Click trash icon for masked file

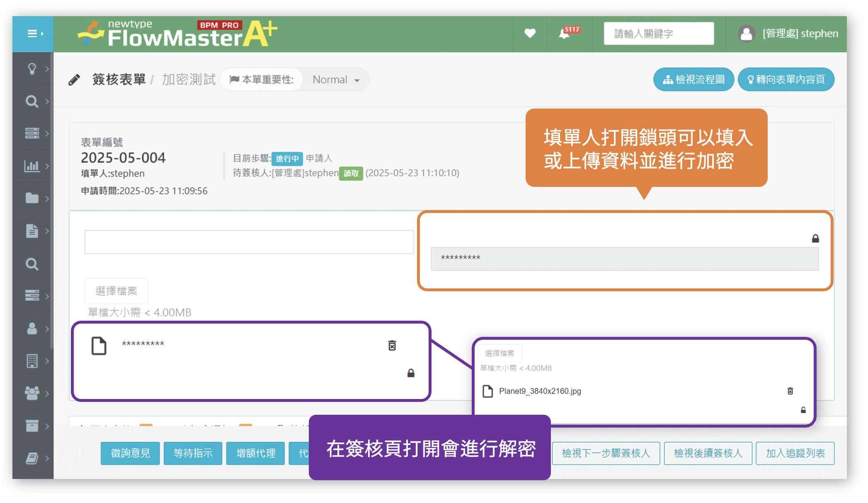coord(392,345)
